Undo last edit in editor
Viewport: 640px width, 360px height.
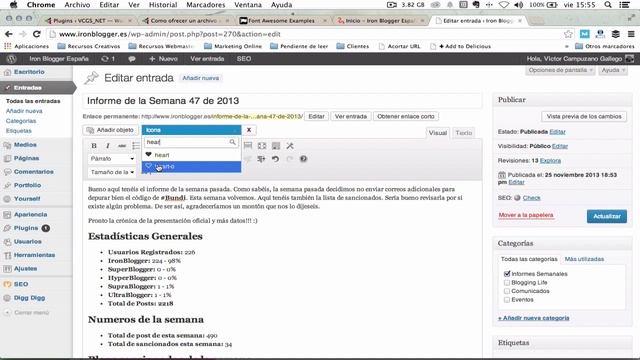pos(276,159)
